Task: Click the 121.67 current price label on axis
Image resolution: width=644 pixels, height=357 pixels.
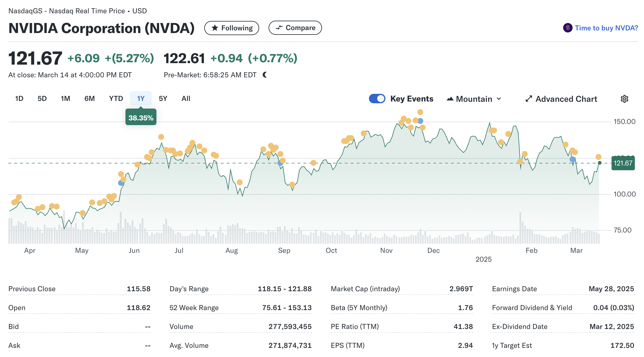Action: pyautogui.click(x=623, y=163)
